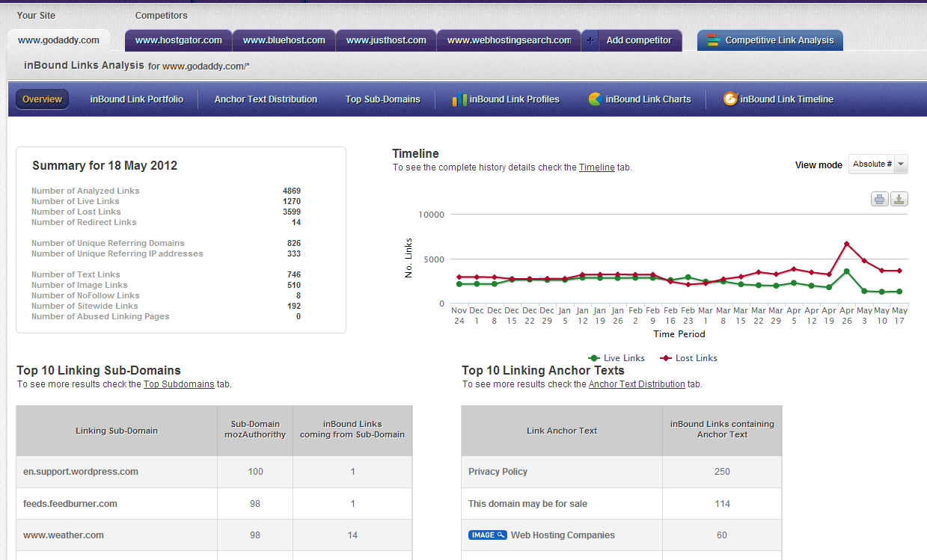
Task: Click the Competitive Link Analysis stacked-bars icon
Action: pos(713,40)
